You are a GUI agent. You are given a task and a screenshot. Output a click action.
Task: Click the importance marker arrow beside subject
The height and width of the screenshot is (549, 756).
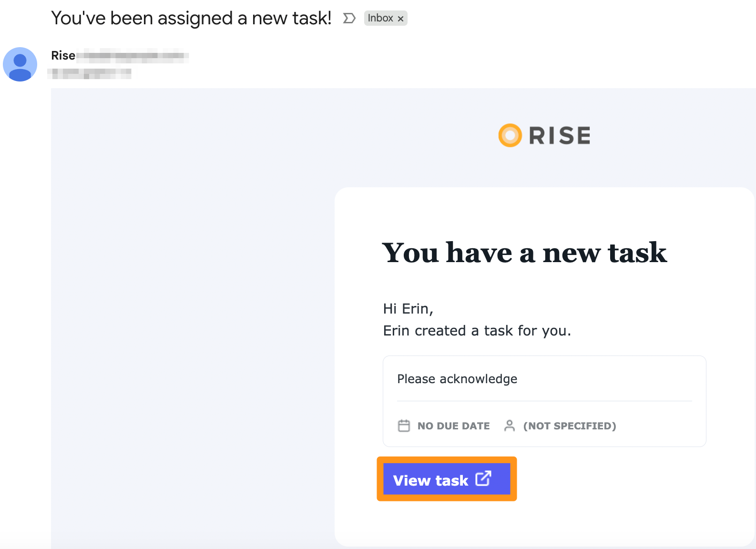click(x=349, y=18)
